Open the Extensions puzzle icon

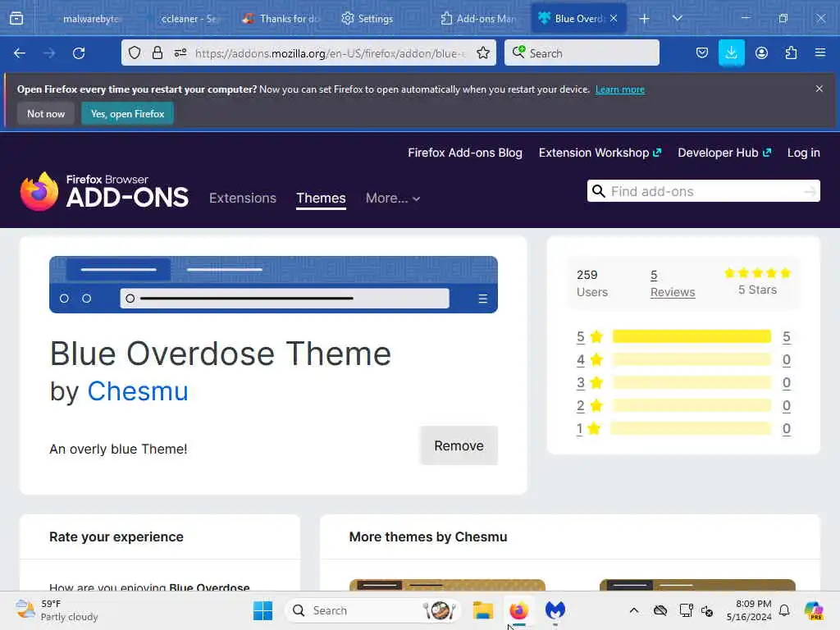(791, 52)
